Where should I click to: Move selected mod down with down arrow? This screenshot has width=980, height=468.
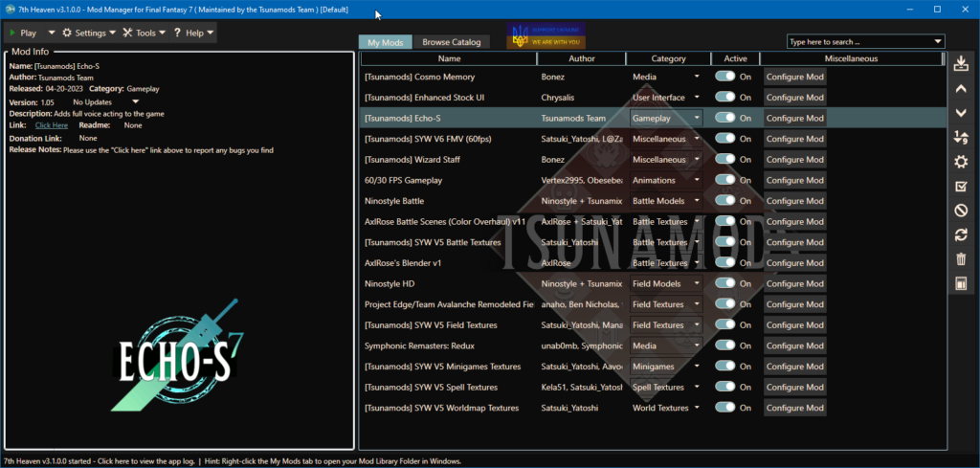[961, 113]
